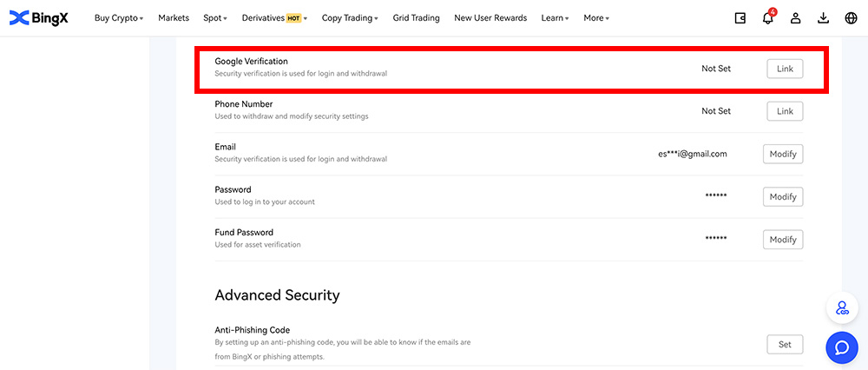Open New User Rewards page
868x370 pixels.
click(490, 18)
